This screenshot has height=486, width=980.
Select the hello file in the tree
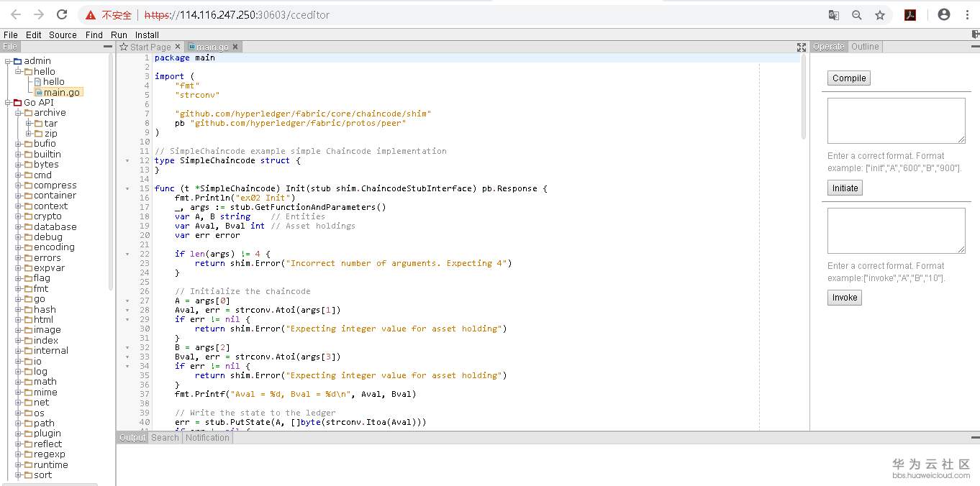pyautogui.click(x=53, y=82)
